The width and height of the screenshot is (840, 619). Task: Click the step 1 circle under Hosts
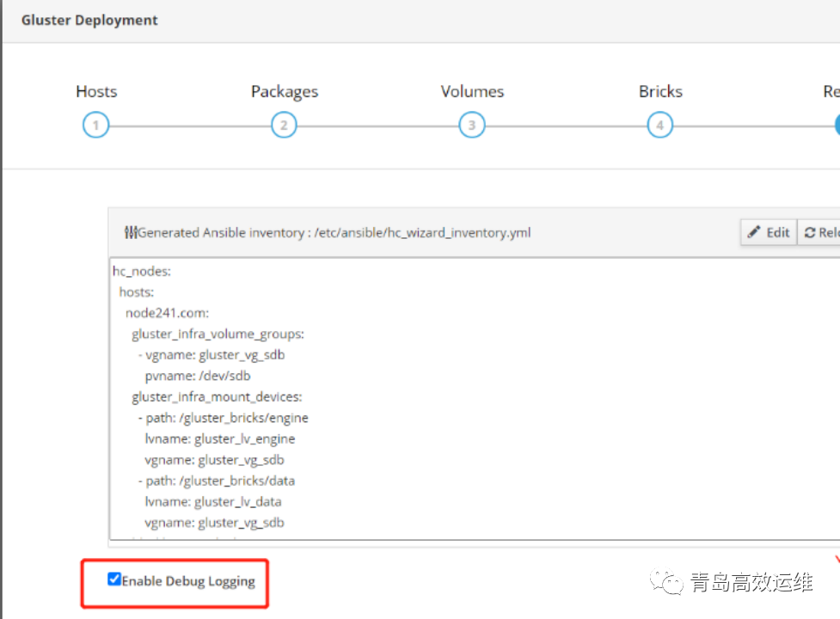pyautogui.click(x=95, y=126)
